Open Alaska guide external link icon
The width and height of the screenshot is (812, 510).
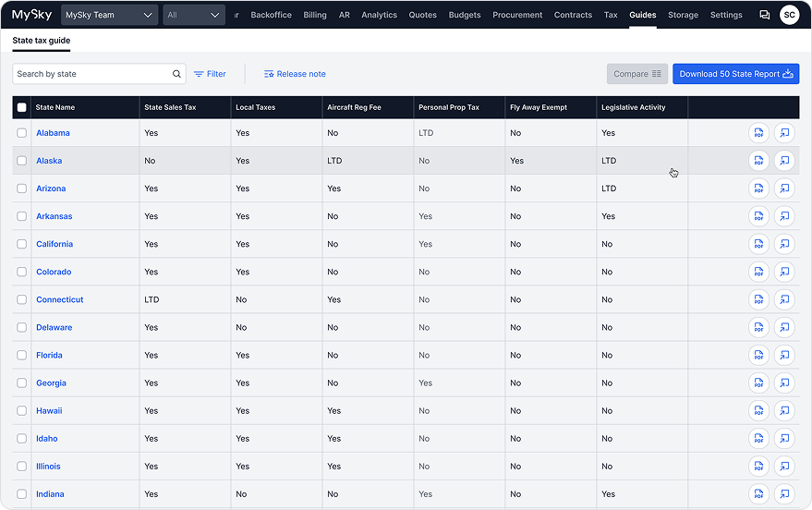[784, 161]
